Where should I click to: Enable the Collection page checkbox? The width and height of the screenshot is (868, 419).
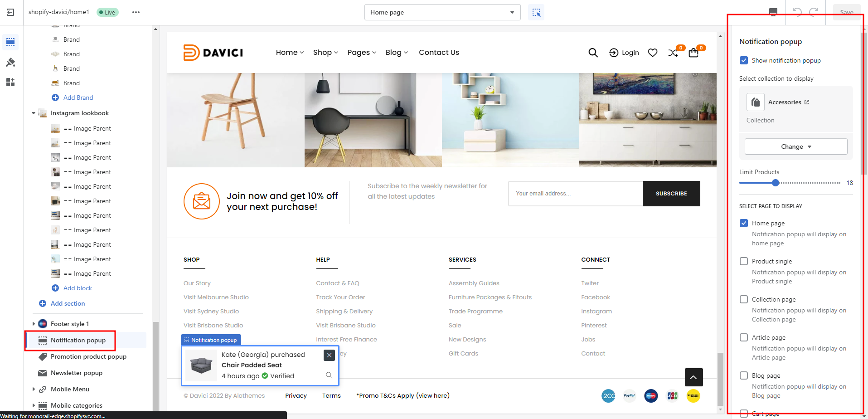[x=744, y=299]
